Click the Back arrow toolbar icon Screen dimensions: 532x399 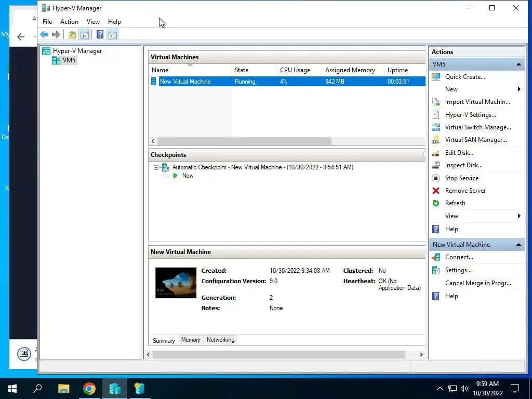(x=44, y=34)
